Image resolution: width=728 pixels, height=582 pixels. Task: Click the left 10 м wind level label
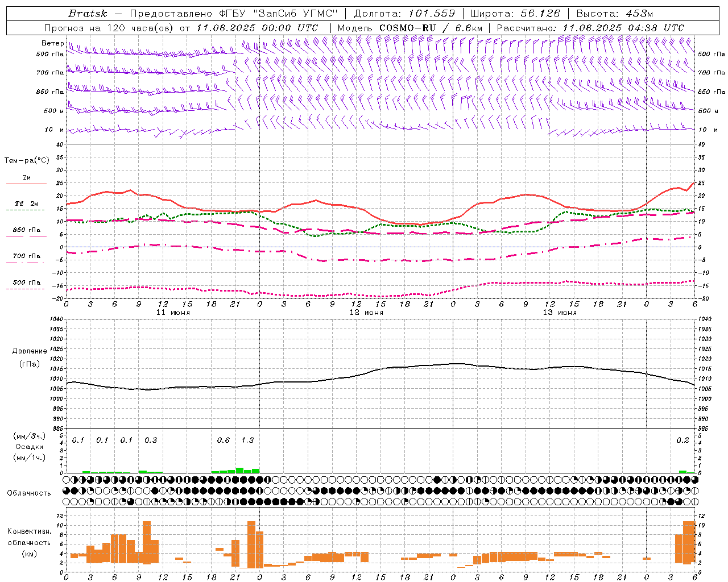pos(55,130)
